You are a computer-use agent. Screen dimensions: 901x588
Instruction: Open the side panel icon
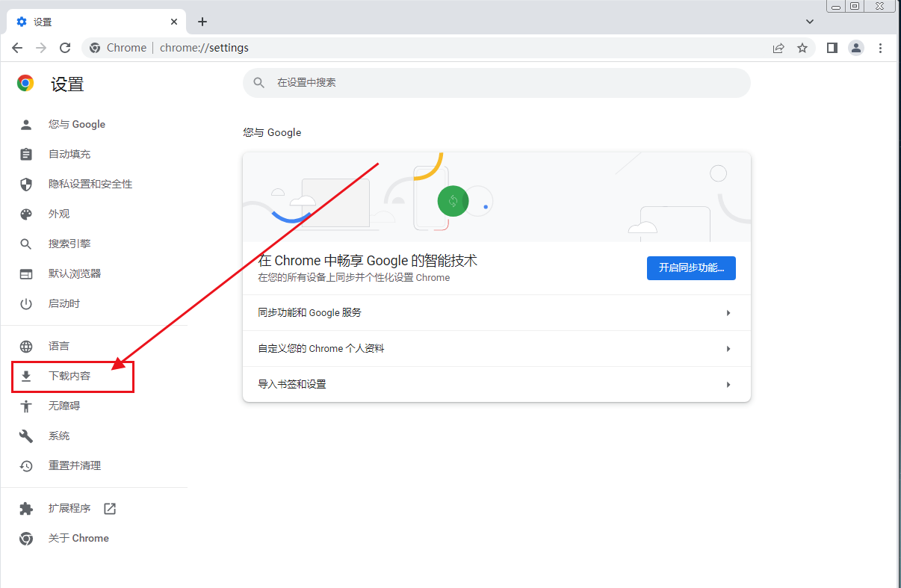point(832,48)
